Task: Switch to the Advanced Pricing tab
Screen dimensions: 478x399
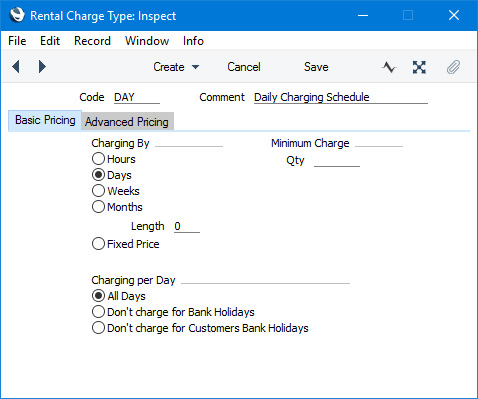Action: pos(127,122)
